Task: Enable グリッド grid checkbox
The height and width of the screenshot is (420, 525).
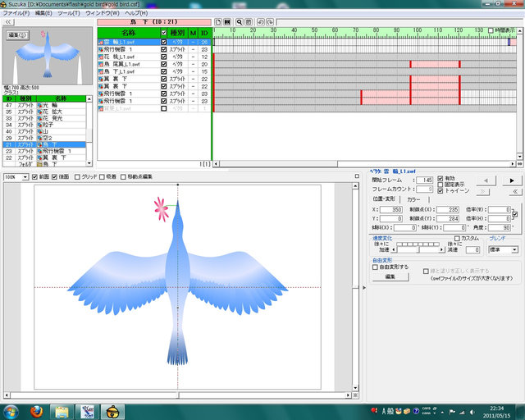Action: tap(77, 177)
